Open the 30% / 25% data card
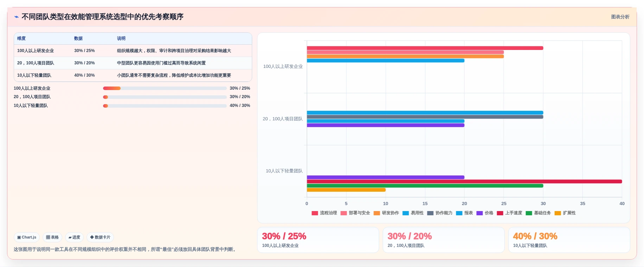The height and width of the screenshot is (267, 644). coord(318,240)
